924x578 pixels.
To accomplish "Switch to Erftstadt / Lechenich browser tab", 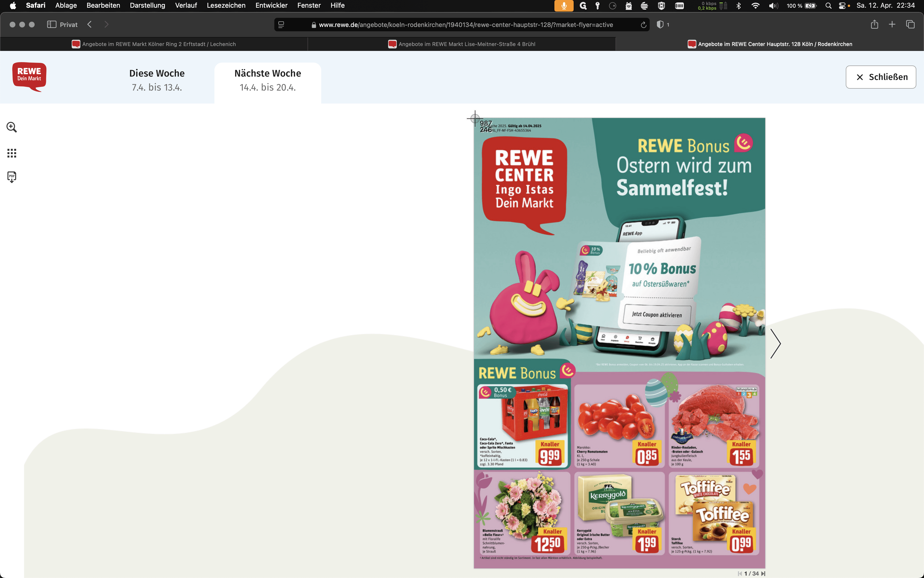I will (154, 44).
